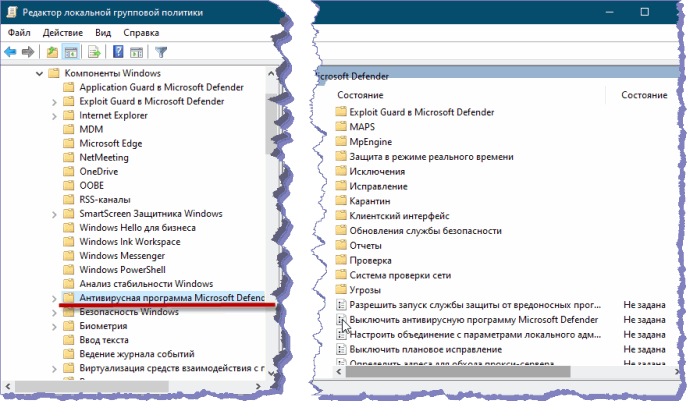Click the MDM folder icon in tree
The height and width of the screenshot is (403, 690).
tap(69, 129)
